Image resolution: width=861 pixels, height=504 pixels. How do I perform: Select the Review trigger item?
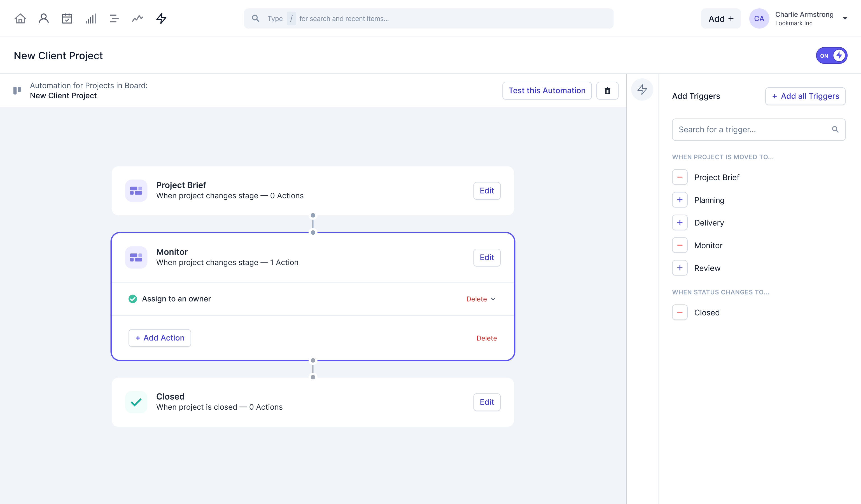[x=680, y=268]
